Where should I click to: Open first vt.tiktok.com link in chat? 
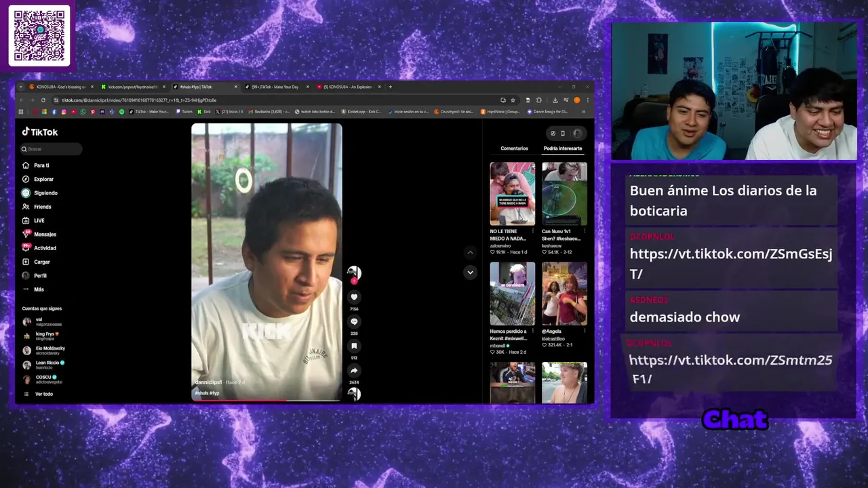(x=731, y=264)
